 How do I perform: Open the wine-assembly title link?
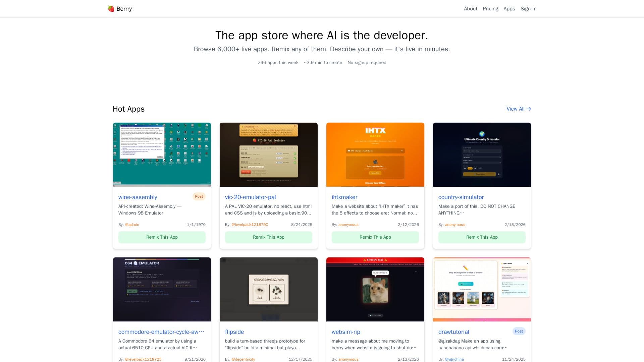(138, 197)
